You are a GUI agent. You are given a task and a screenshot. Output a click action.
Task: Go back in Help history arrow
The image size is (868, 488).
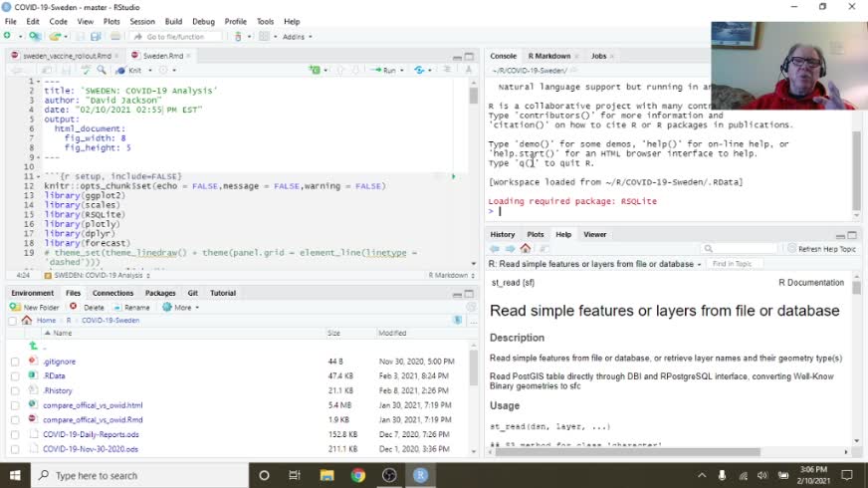click(495, 249)
